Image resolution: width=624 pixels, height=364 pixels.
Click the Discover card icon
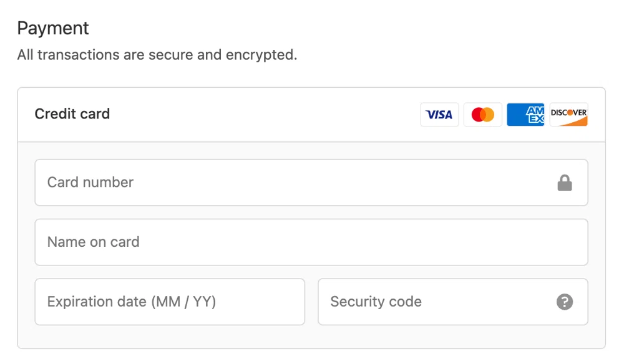pos(568,114)
